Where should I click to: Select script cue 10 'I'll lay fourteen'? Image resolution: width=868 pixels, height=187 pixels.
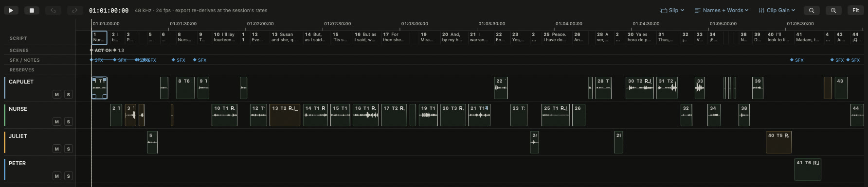point(225,37)
